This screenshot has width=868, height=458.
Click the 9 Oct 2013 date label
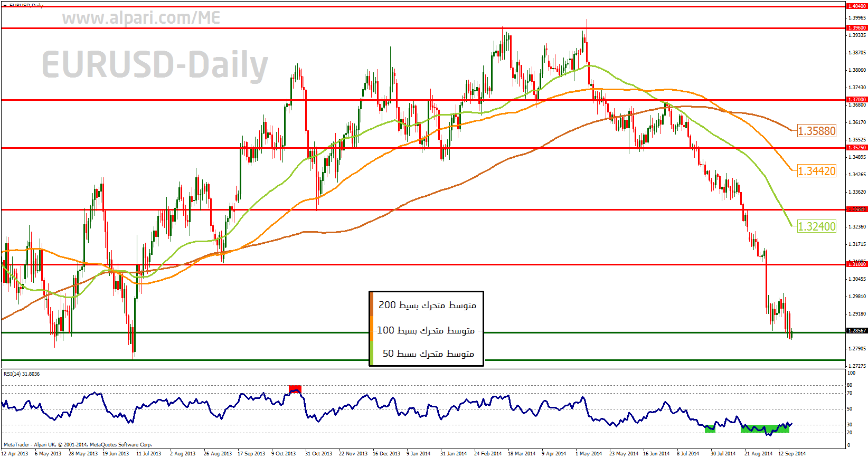click(x=284, y=453)
